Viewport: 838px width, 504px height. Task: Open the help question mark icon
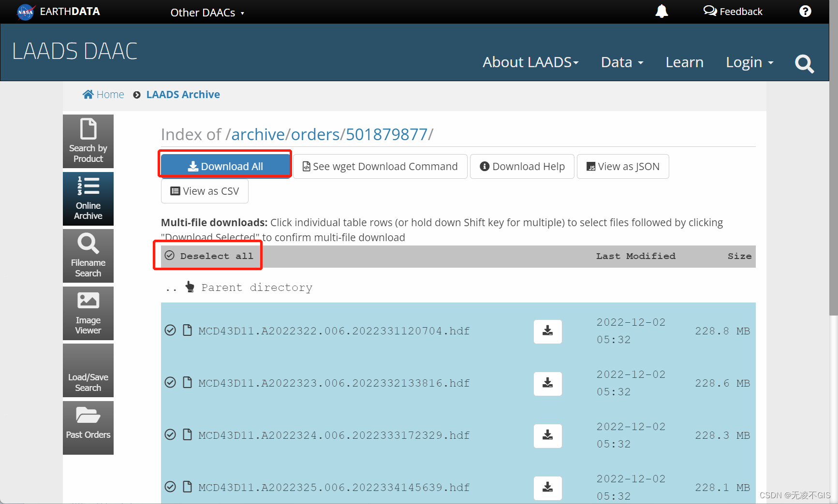805,11
